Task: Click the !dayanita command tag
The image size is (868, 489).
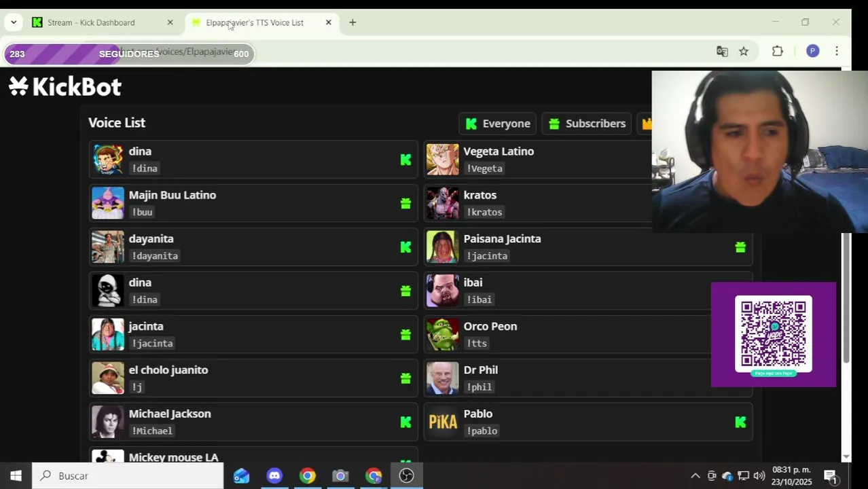Action: coord(155,256)
